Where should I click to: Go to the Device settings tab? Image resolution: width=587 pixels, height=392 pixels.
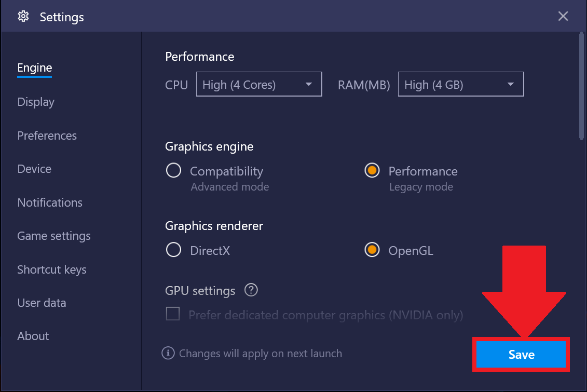pos(34,169)
